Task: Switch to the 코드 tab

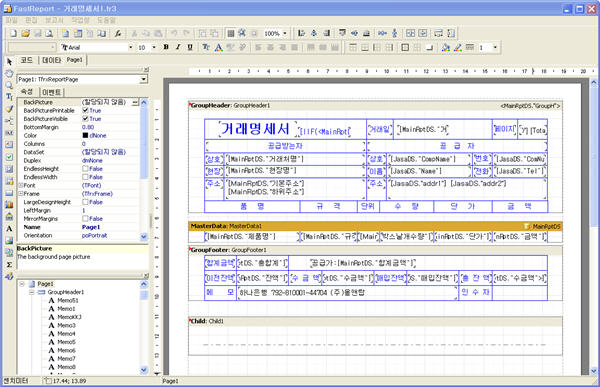Action: [x=26, y=60]
